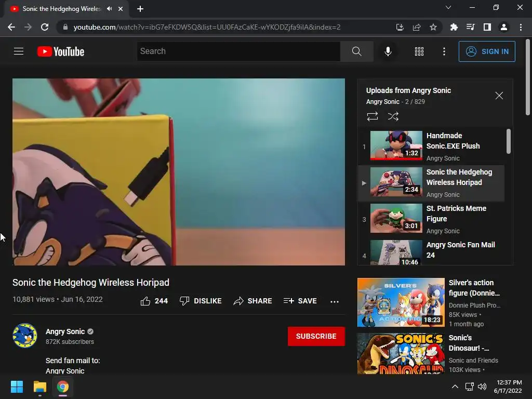This screenshot has width=532, height=399.
Task: Open more actions ellipsis below video
Action: click(x=335, y=301)
